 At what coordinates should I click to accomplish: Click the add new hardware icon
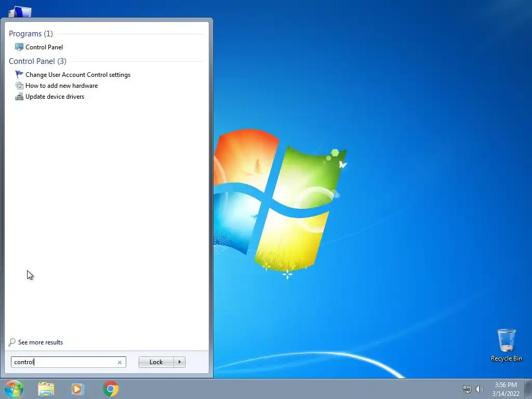point(19,86)
